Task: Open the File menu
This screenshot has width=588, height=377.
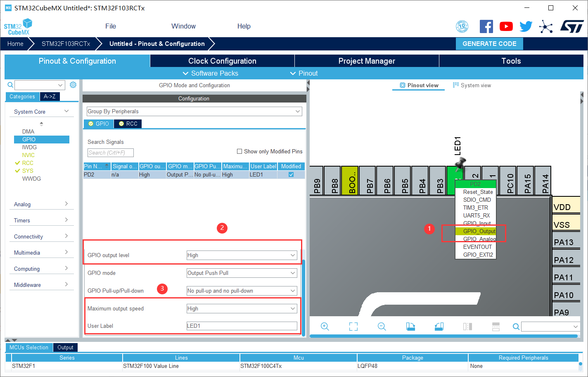Action: (x=111, y=26)
